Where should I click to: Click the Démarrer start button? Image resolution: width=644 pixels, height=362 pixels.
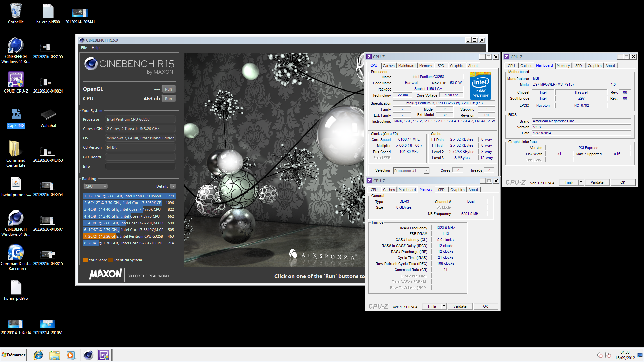pos(13,355)
